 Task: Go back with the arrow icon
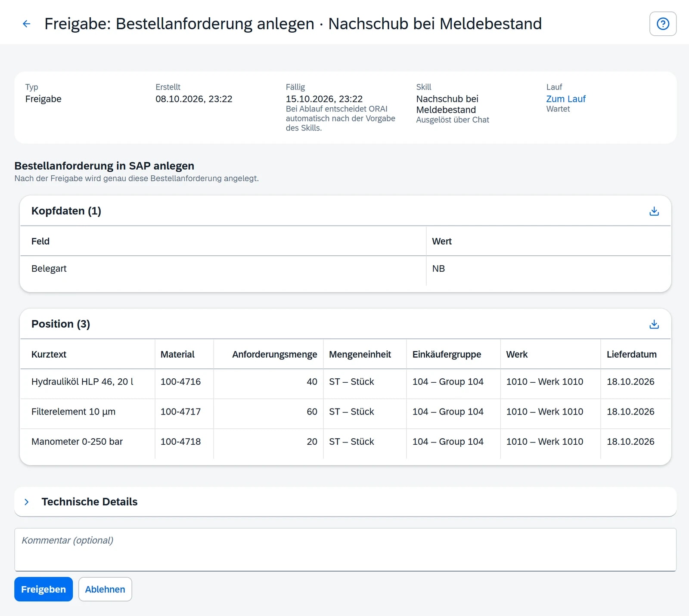click(x=26, y=24)
